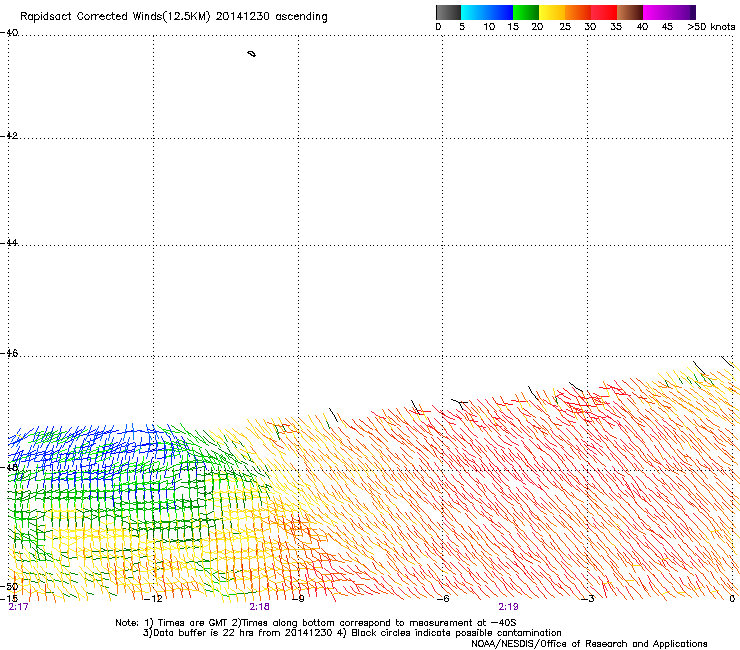Click the orange 25-30 knots legend swatch
This screenshot has width=740, height=650.
pyautogui.click(x=578, y=12)
